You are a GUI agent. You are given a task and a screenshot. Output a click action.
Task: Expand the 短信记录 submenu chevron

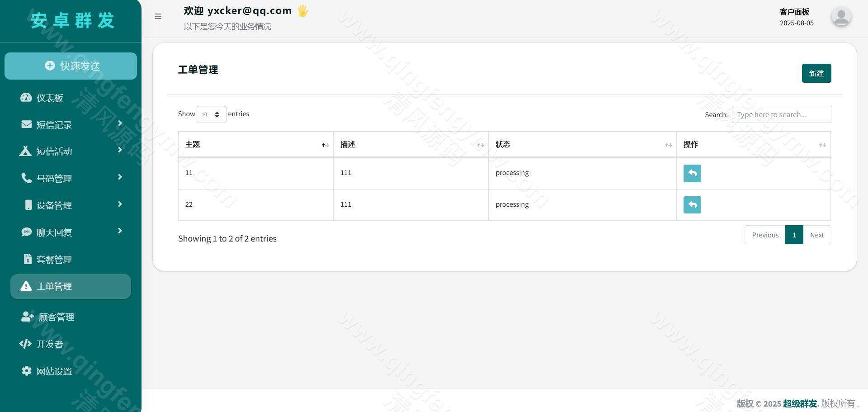click(120, 123)
